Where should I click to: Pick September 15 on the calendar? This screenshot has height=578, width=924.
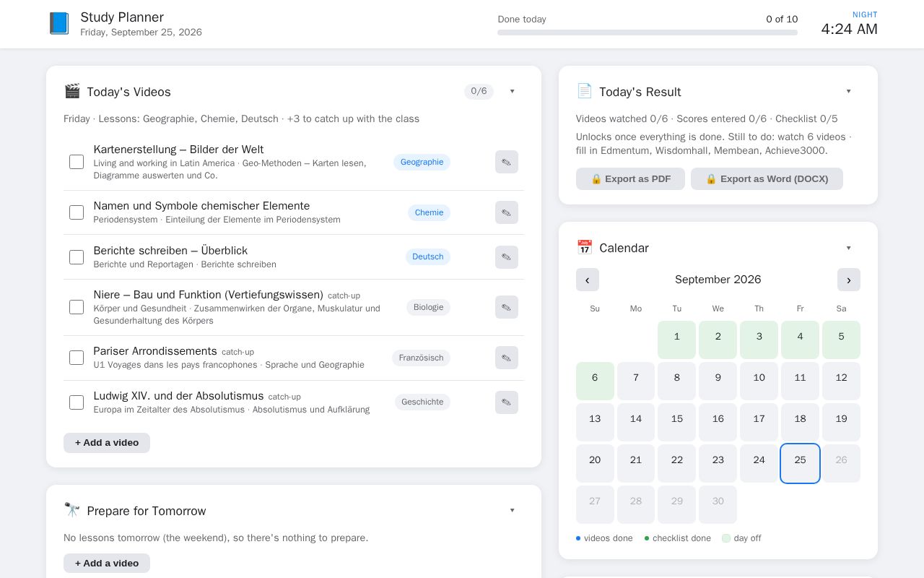tap(676, 422)
